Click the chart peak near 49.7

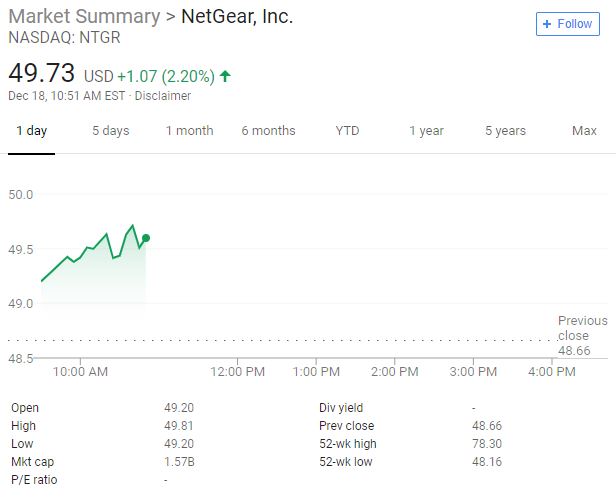pos(133,225)
